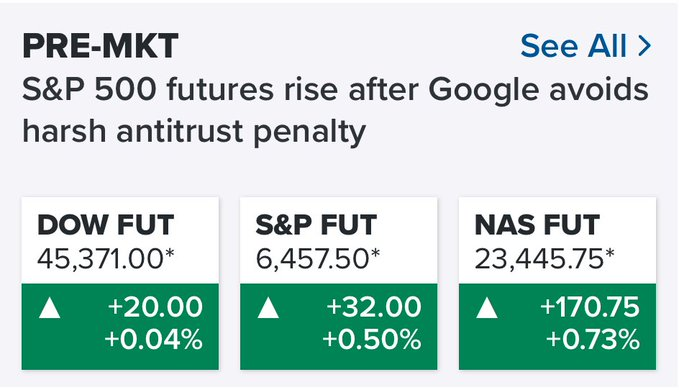Screen dimensions: 679x390
Task: Open the S&P 500 futures headline
Action: [x=335, y=110]
